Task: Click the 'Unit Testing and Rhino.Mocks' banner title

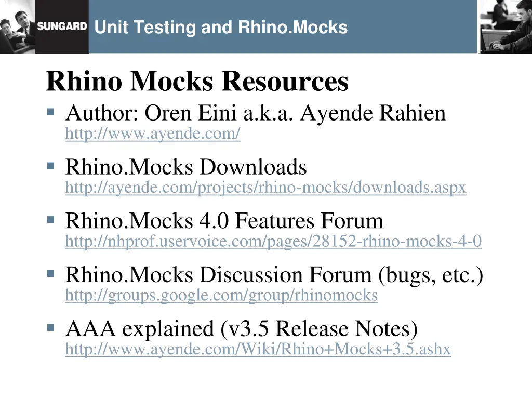Action: point(221,27)
